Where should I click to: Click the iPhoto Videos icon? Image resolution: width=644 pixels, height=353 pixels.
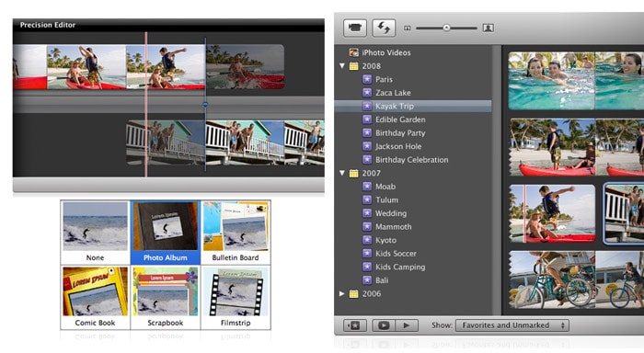353,52
